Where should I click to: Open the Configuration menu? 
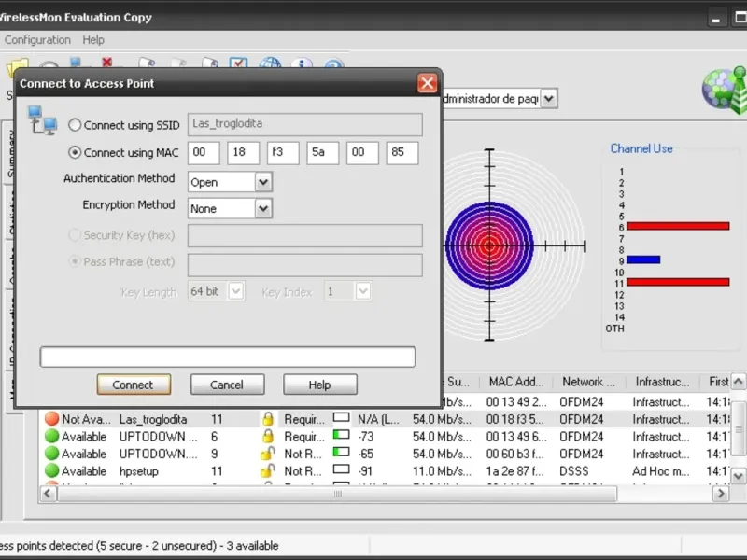point(37,40)
